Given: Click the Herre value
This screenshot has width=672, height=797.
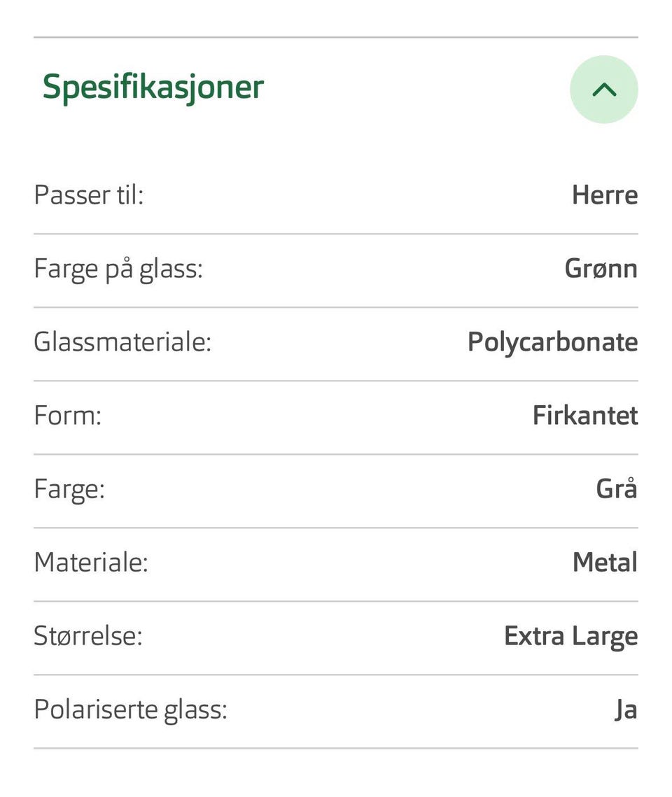Looking at the screenshot, I should (x=604, y=195).
